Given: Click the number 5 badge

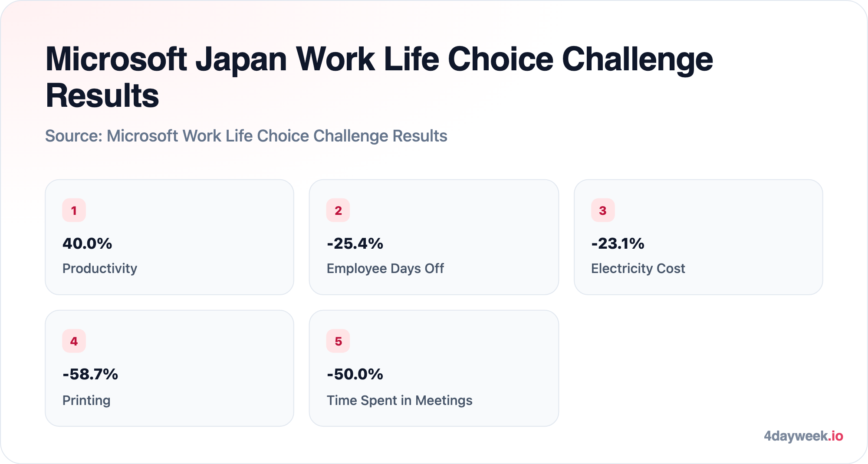Looking at the screenshot, I should [338, 341].
